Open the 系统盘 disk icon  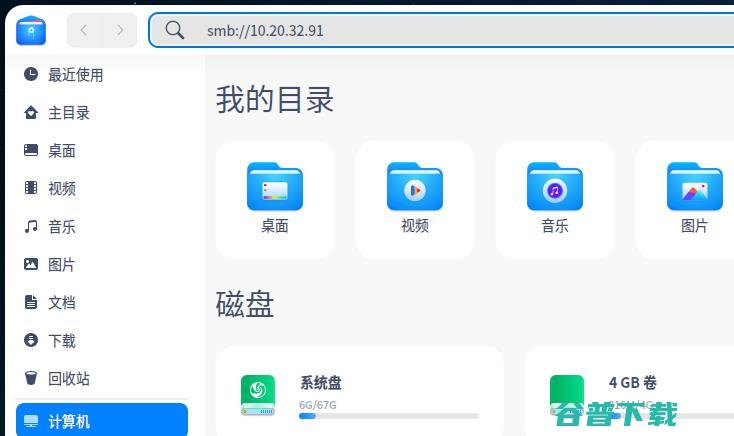pos(258,395)
